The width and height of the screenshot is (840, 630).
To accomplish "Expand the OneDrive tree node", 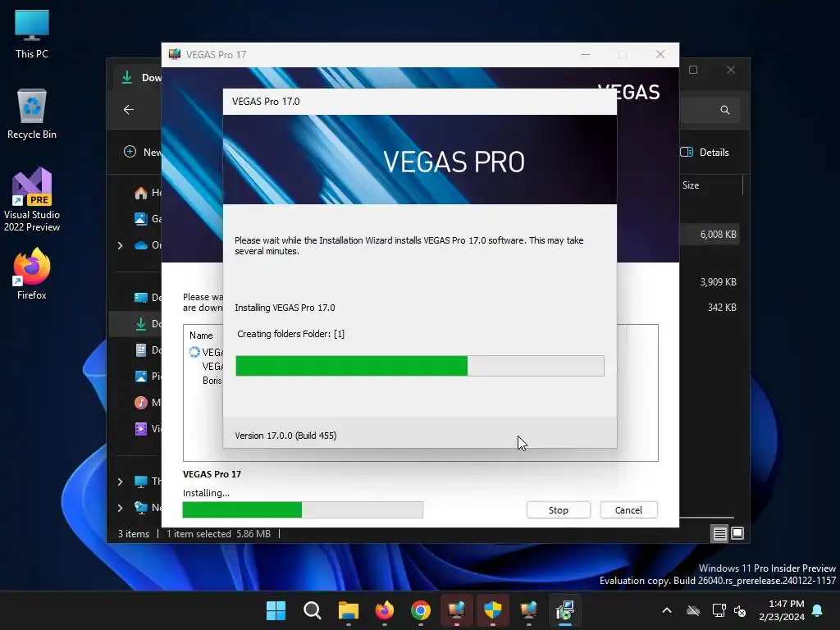I will pyautogui.click(x=120, y=245).
